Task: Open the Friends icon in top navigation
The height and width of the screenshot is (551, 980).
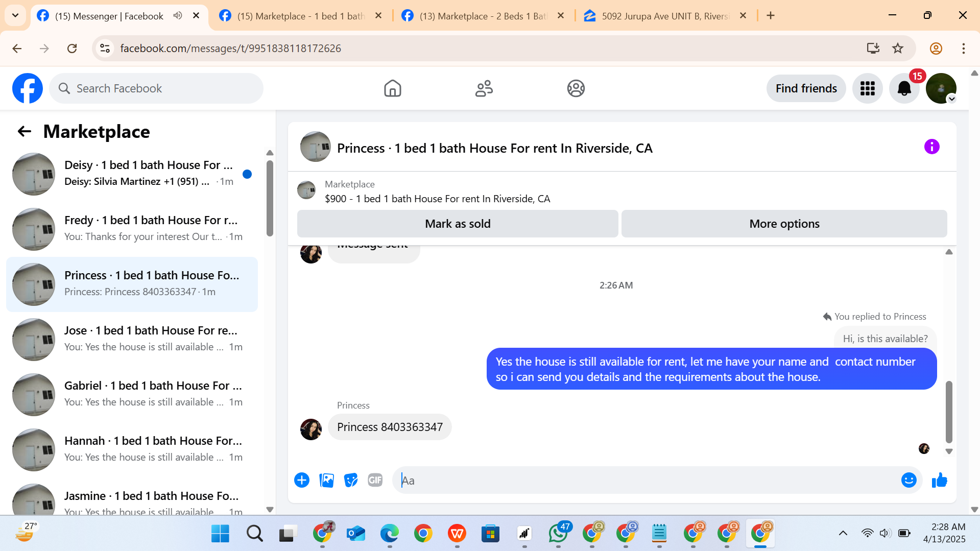Action: pyautogui.click(x=484, y=88)
